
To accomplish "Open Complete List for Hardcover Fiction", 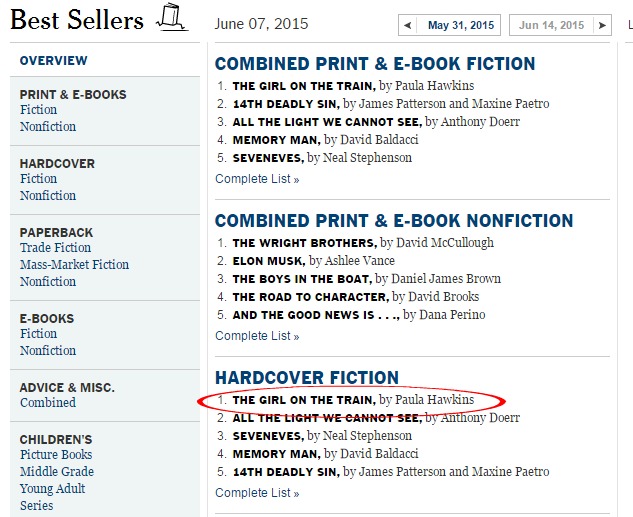I will [x=257, y=493].
